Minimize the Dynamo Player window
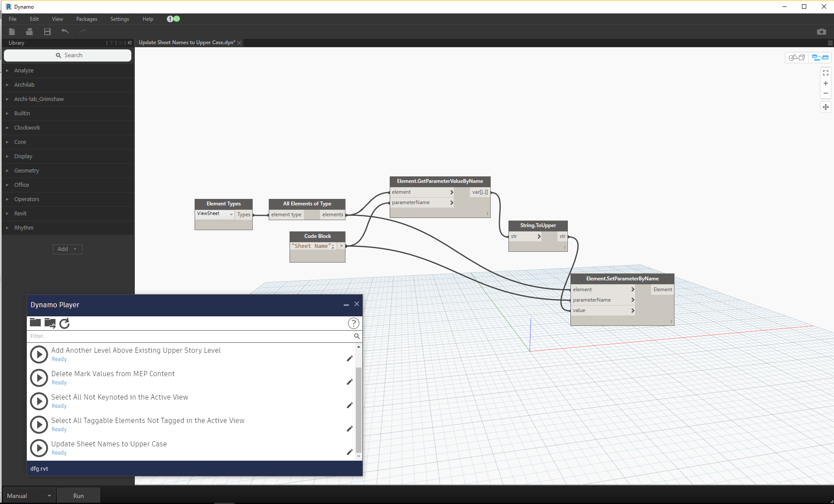 coord(346,305)
